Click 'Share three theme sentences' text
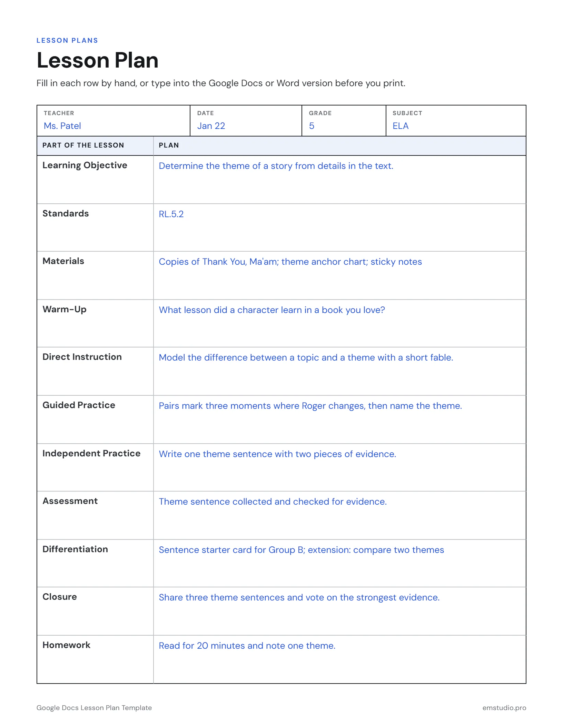Viewport: 563px width, 728px height. 222,597
